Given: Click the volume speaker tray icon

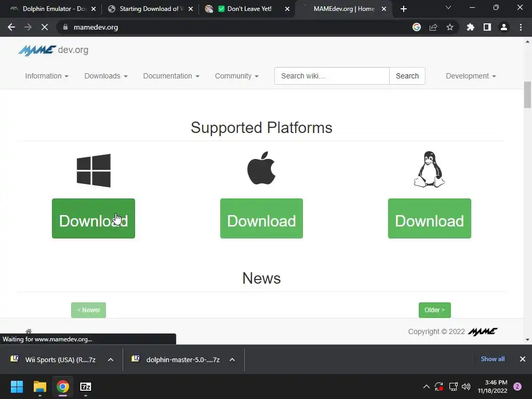Looking at the screenshot, I should [466, 387].
